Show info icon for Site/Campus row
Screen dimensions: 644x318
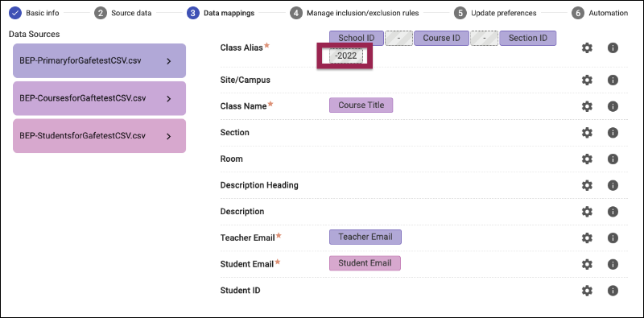coord(613,80)
